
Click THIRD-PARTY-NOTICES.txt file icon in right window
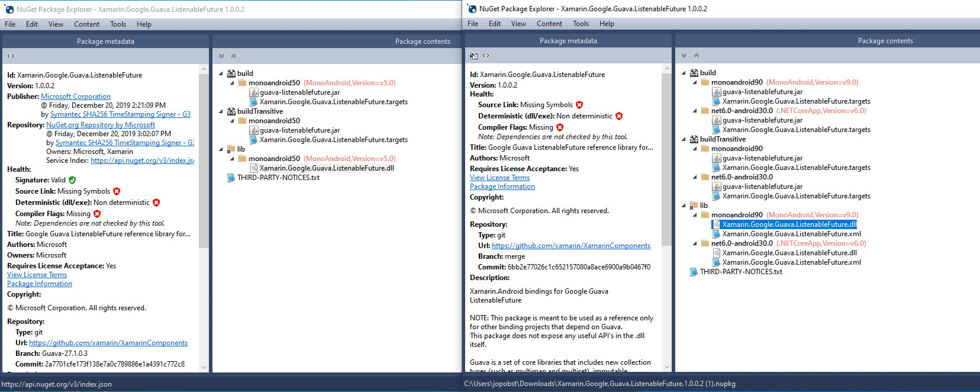point(694,272)
